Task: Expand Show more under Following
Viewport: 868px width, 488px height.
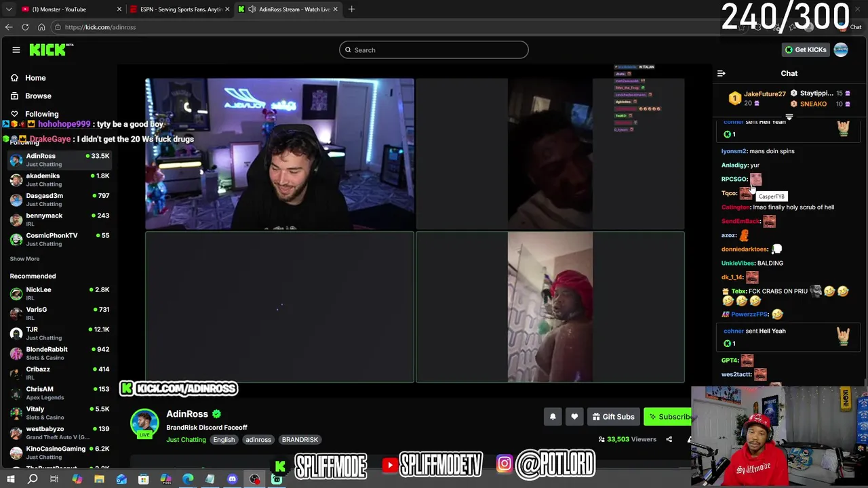Action: tap(24, 259)
